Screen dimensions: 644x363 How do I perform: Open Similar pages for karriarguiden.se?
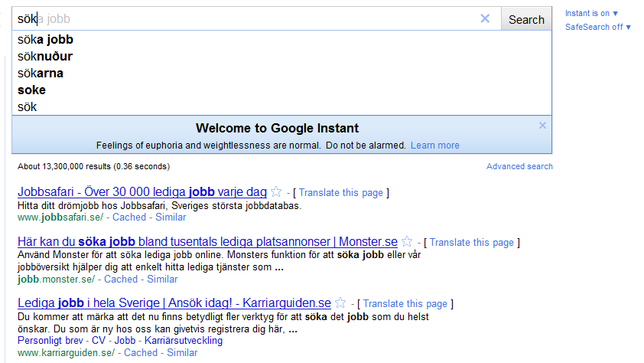tap(182, 353)
